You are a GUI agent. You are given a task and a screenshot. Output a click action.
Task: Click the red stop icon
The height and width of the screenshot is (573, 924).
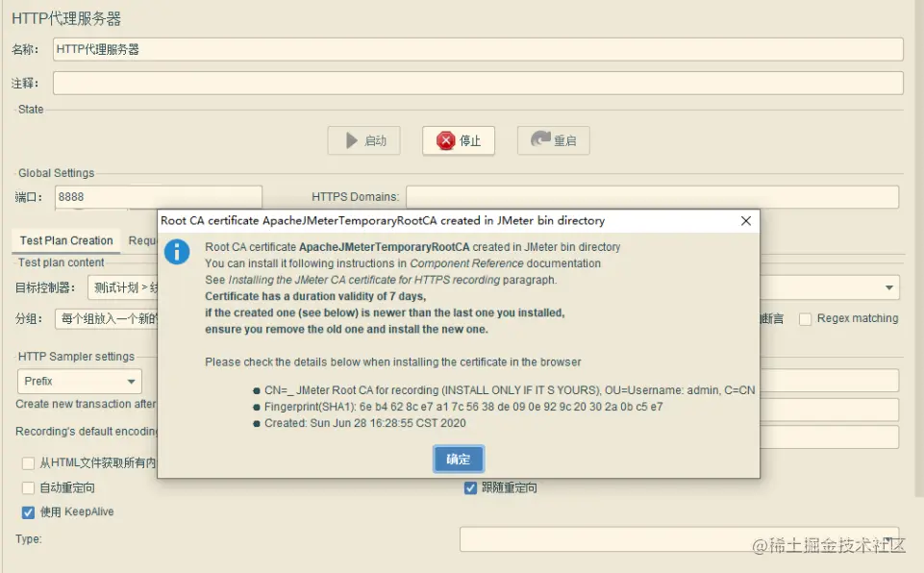point(445,140)
